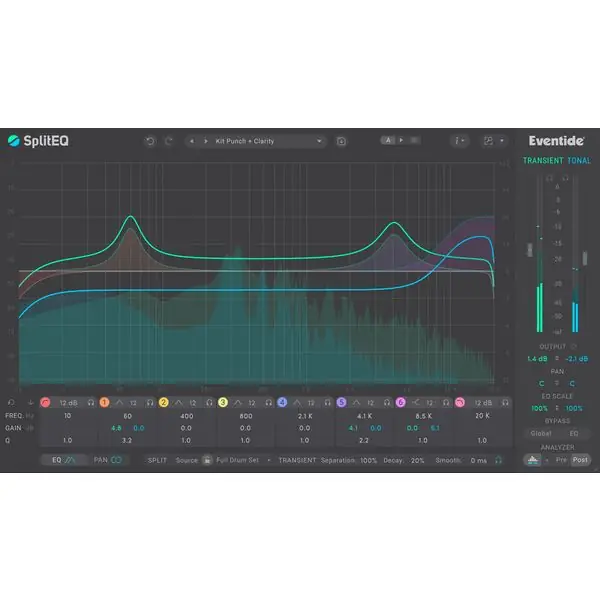Click the high-pass filter band icon
Image resolution: width=600 pixels, height=600 pixels.
(45, 403)
